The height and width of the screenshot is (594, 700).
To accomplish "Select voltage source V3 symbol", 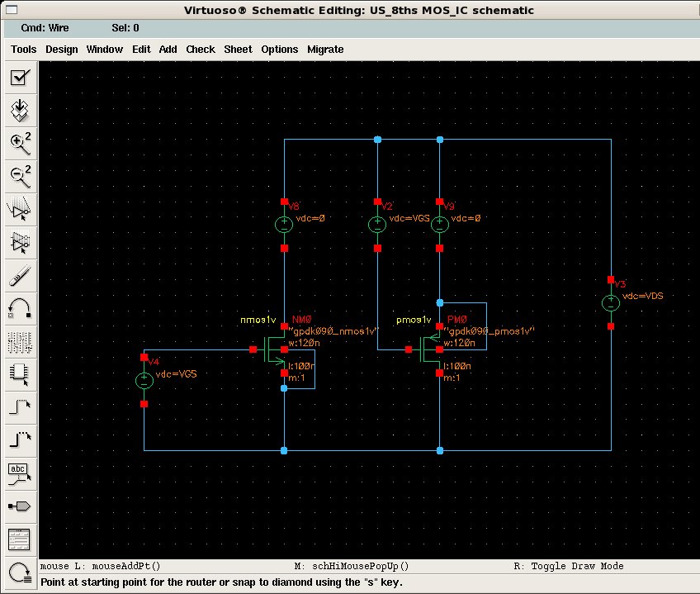I will 611,302.
